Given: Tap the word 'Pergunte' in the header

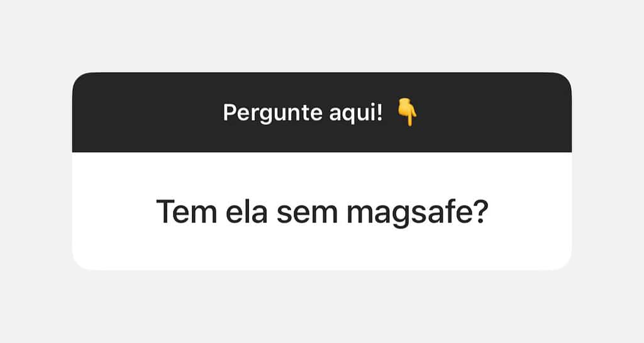Looking at the screenshot, I should point(273,112).
